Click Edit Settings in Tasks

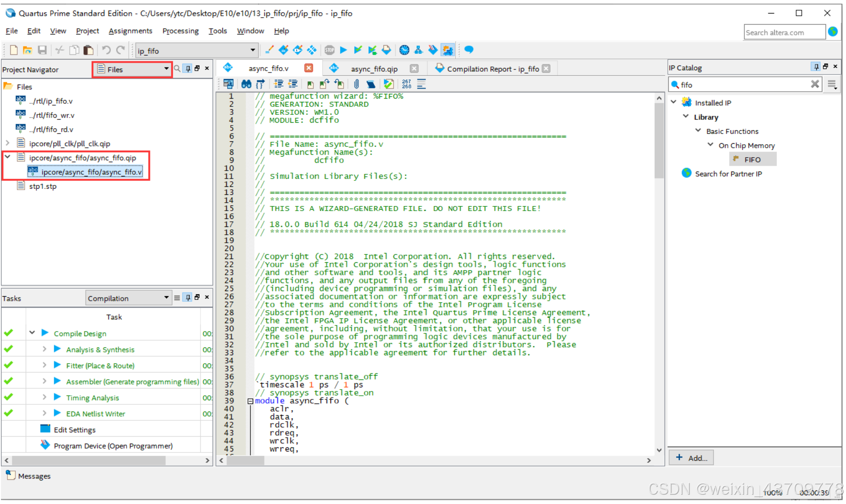click(x=74, y=430)
